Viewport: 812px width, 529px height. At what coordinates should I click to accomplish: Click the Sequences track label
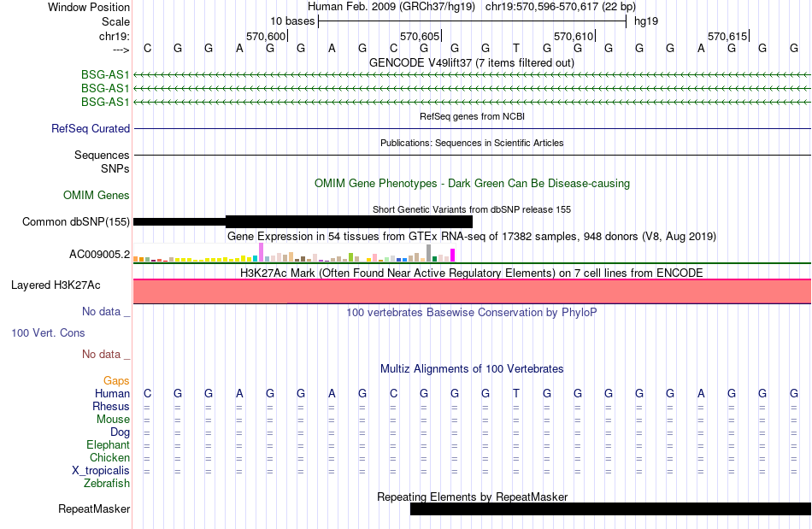[102, 156]
